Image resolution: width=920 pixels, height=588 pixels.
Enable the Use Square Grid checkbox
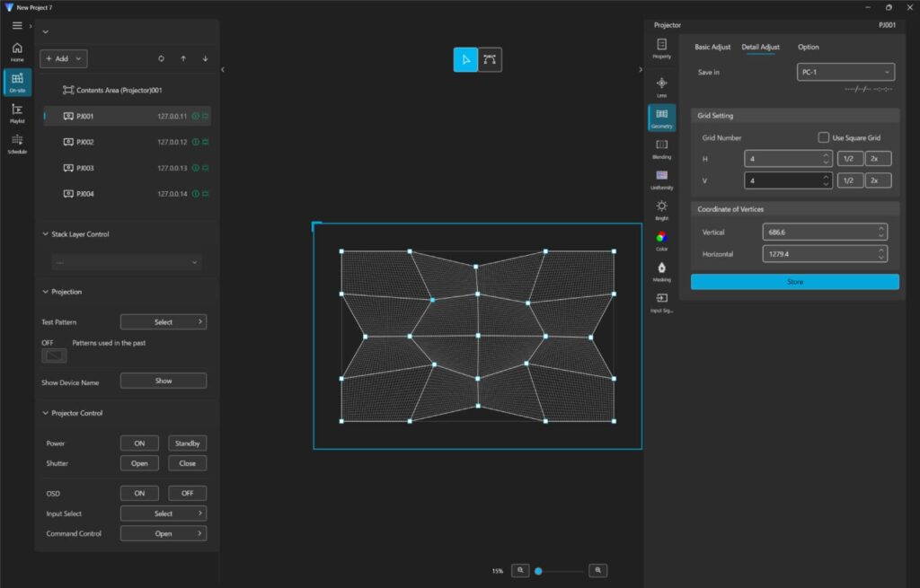coord(823,137)
